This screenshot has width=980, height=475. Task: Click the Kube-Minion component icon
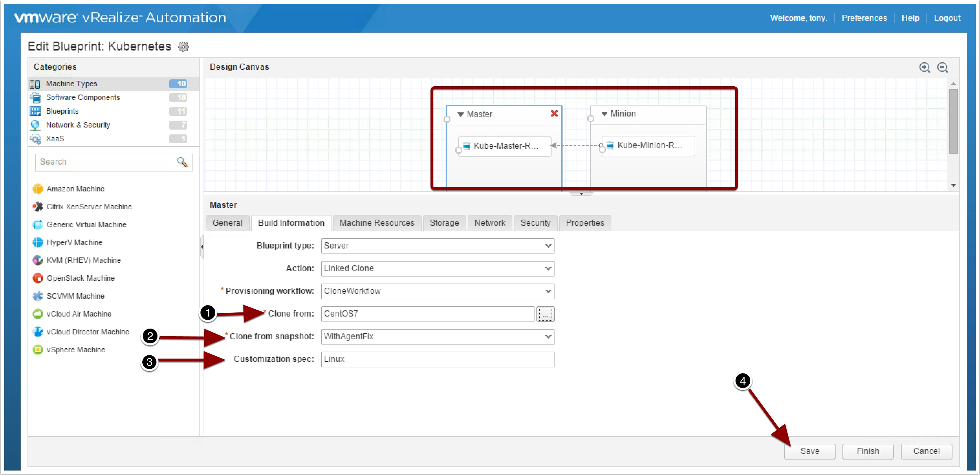point(610,145)
